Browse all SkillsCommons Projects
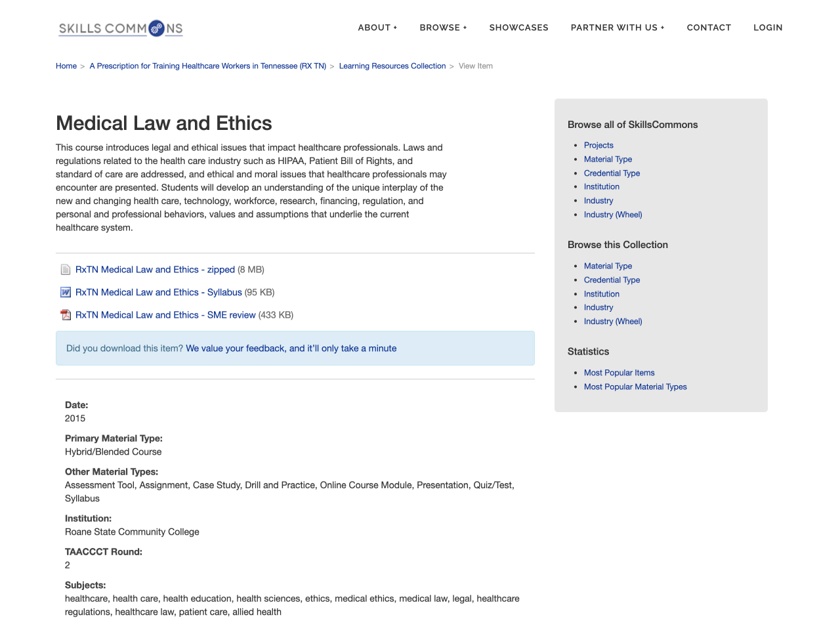This screenshot has height=630, width=840. click(598, 146)
